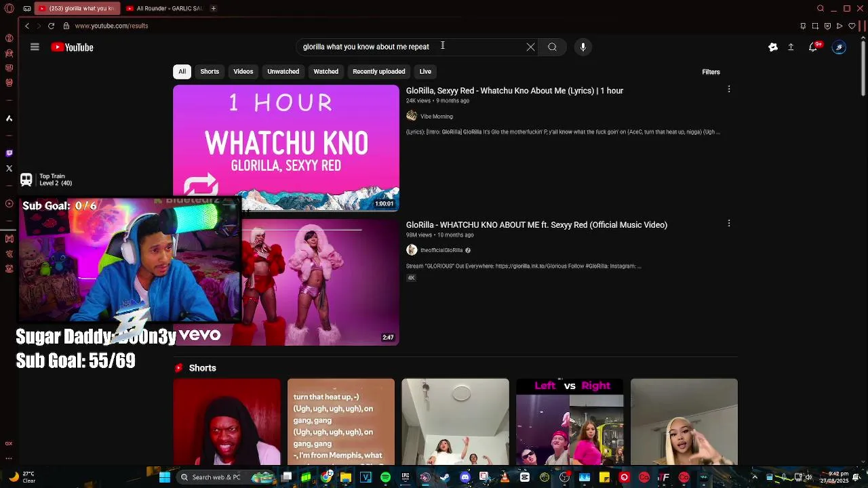
Task: Select the Videos filter chip
Action: 243,71
